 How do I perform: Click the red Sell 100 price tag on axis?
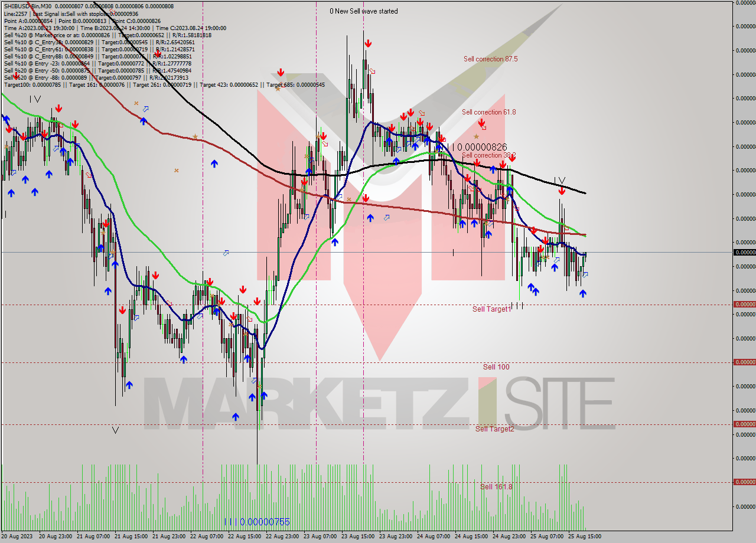[x=744, y=362]
